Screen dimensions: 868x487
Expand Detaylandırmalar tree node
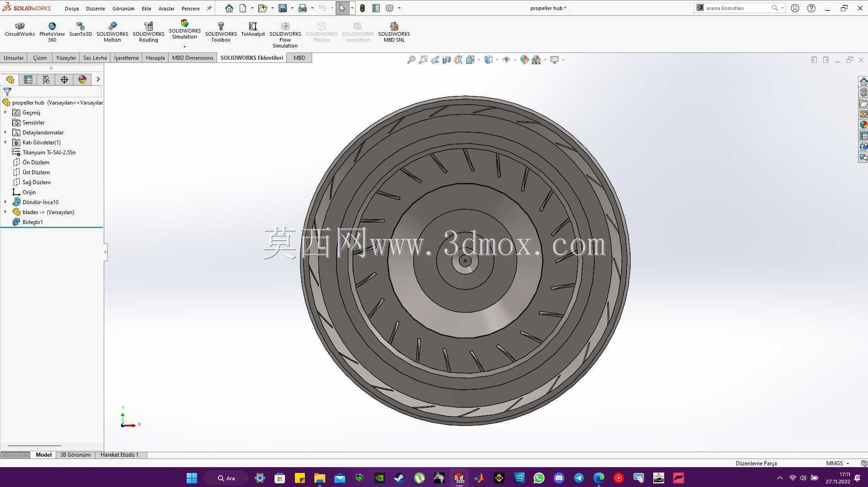click(x=5, y=132)
